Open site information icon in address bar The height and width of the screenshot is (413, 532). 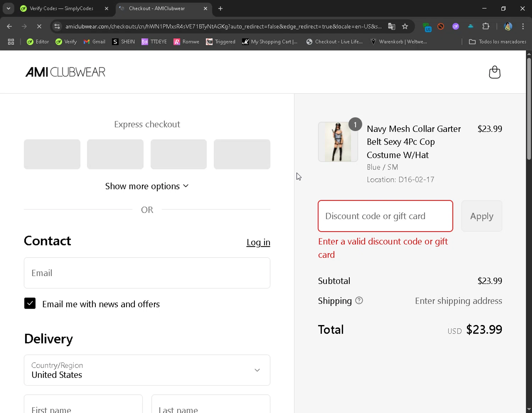click(x=57, y=26)
